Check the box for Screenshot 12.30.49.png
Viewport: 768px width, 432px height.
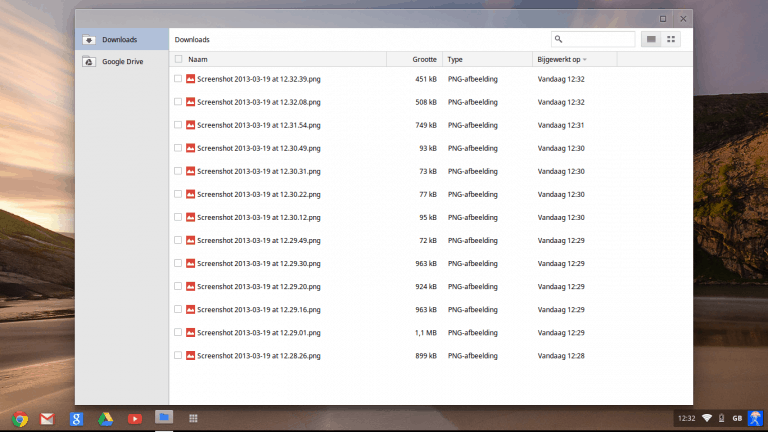pyautogui.click(x=178, y=148)
